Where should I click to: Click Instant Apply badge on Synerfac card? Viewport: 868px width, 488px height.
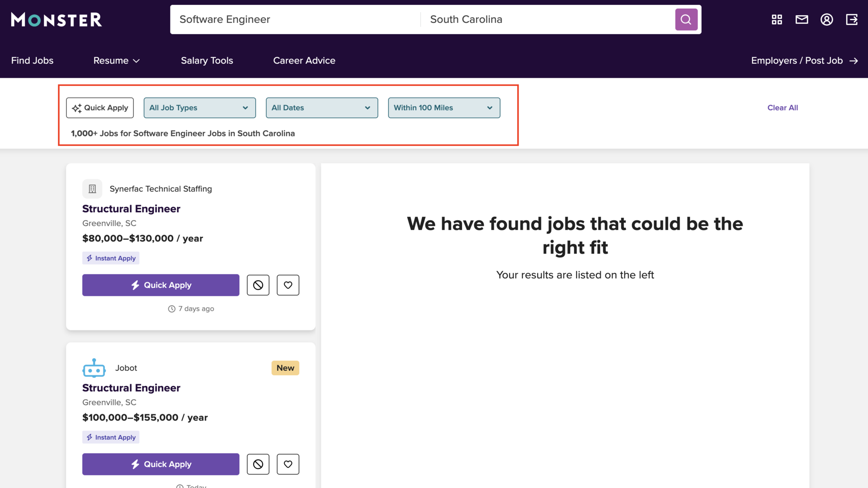pos(111,258)
